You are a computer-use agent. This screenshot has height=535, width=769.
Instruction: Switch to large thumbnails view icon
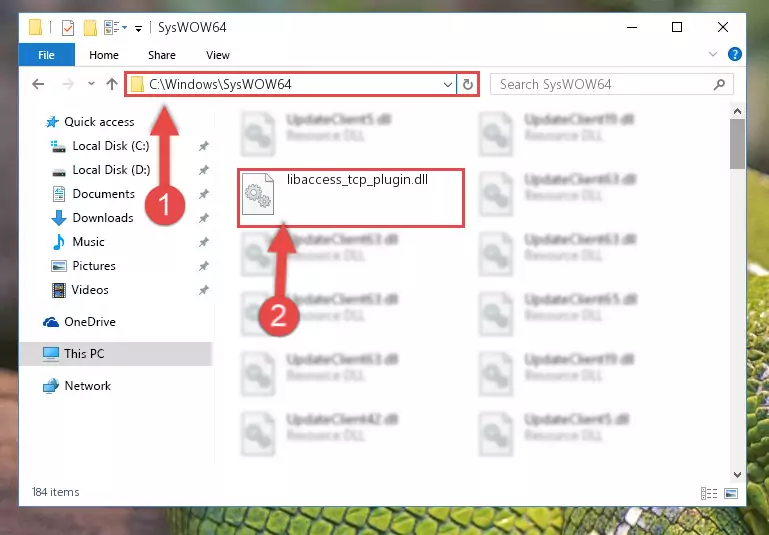point(731,493)
